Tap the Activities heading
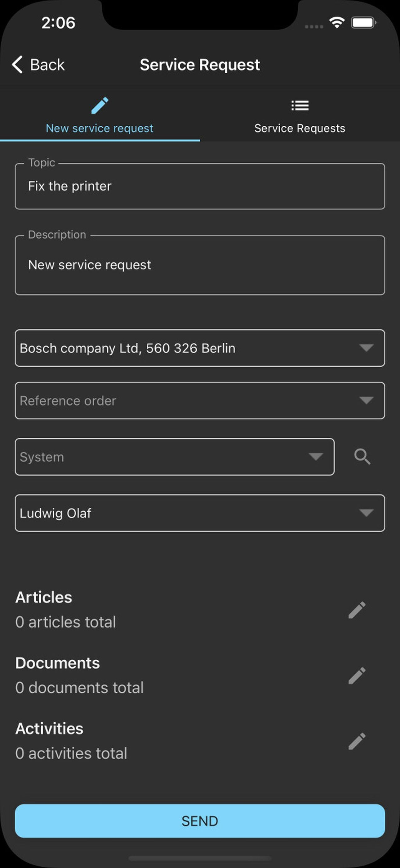Viewport: 400px width, 868px height. [x=50, y=729]
